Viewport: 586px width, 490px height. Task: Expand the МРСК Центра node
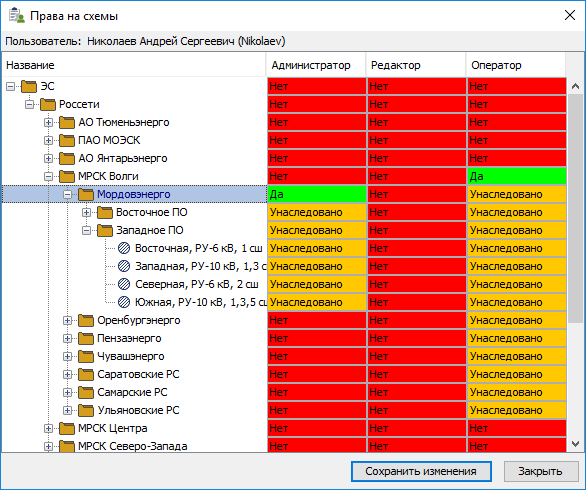pos(49,429)
